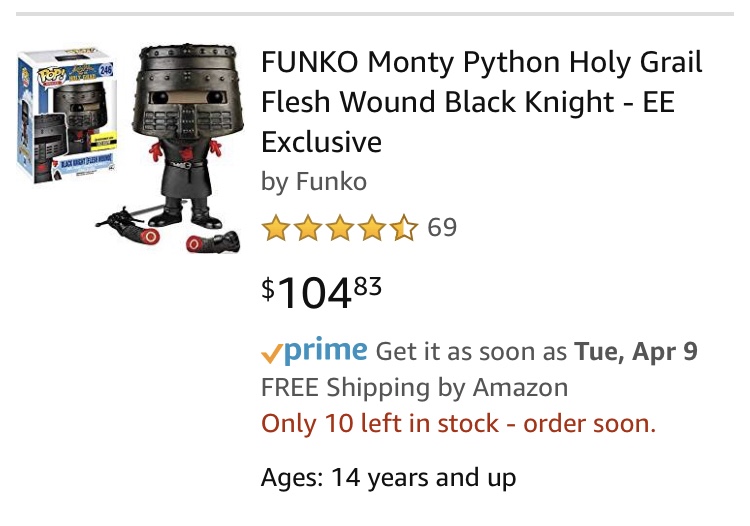The width and height of the screenshot is (750, 526).
Task: Open the Flesh Wound Black Knight product title
Action: click(x=481, y=102)
